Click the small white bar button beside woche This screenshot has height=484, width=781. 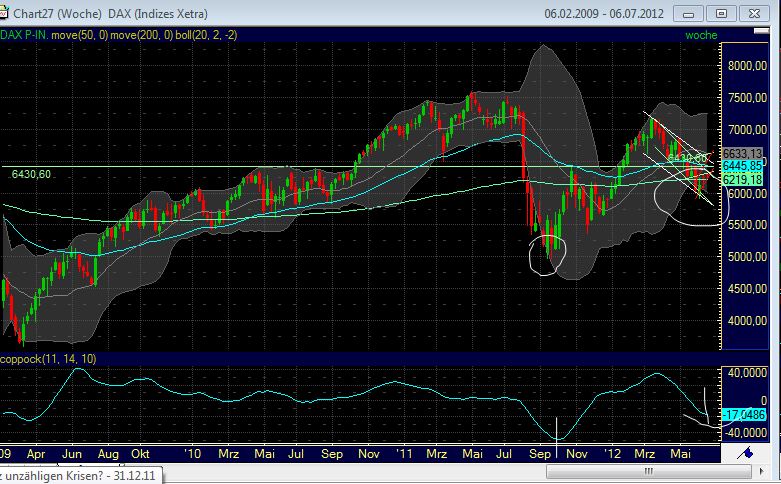click(761, 31)
